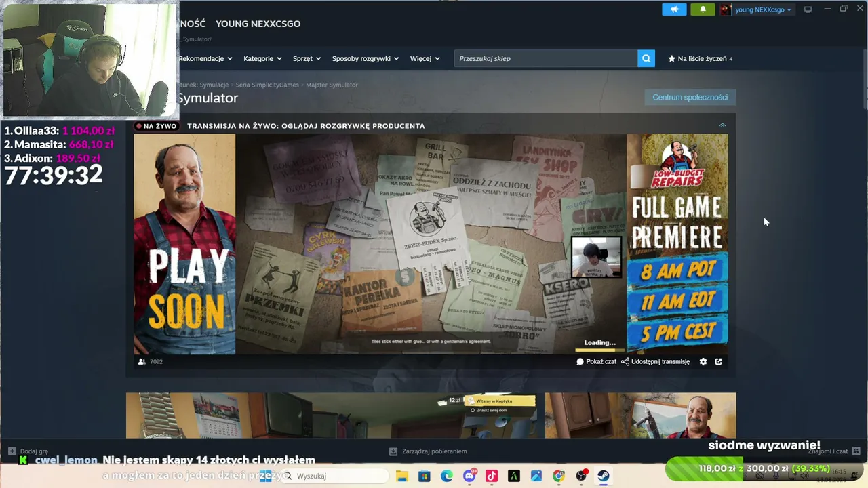This screenshot has height=488, width=868.
Task: Switch Steam to Big Picture mode
Action: click(x=808, y=9)
